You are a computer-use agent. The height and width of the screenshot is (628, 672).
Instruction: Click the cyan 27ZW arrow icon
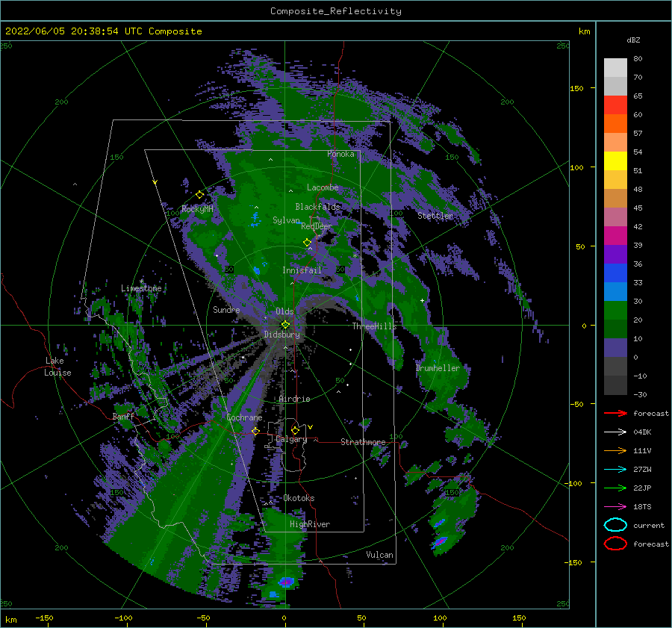(x=615, y=470)
